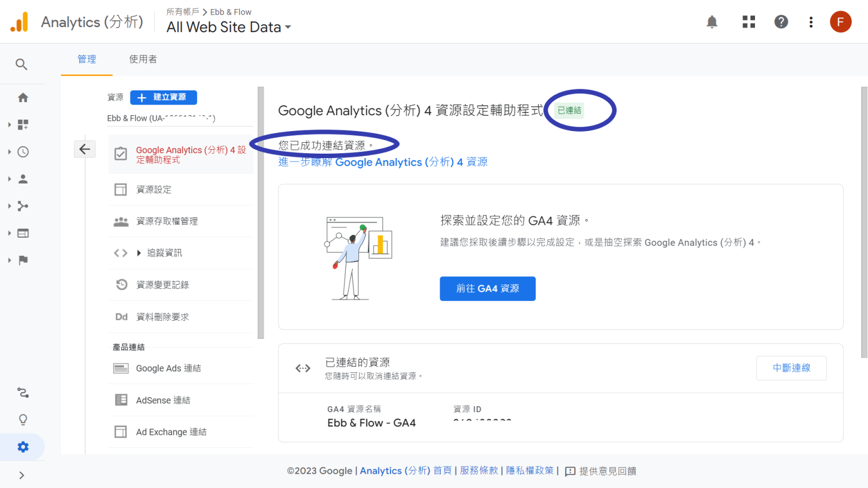Click the Ebb & Flow - GA4 property name
This screenshot has width=868, height=488.
pyautogui.click(x=371, y=423)
